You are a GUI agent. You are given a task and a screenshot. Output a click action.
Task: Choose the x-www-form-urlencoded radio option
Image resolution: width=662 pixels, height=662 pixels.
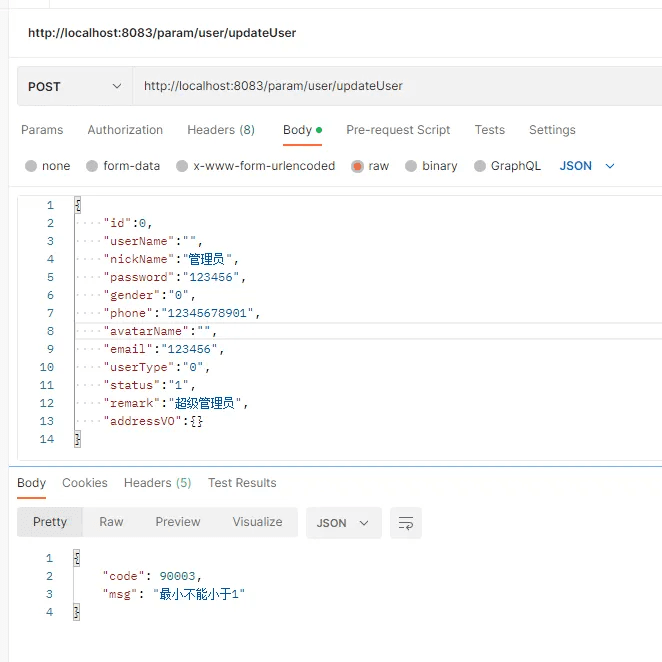tap(182, 166)
